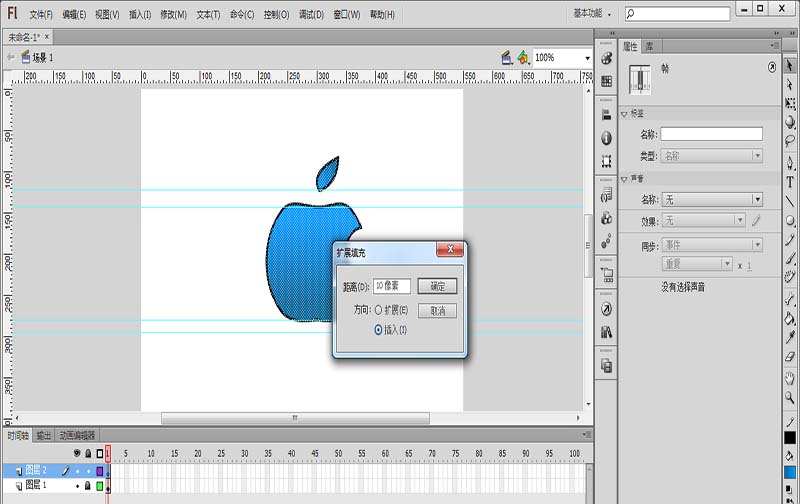This screenshot has height=504, width=800.
Task: Select the Pencil tool
Action: (x=790, y=239)
